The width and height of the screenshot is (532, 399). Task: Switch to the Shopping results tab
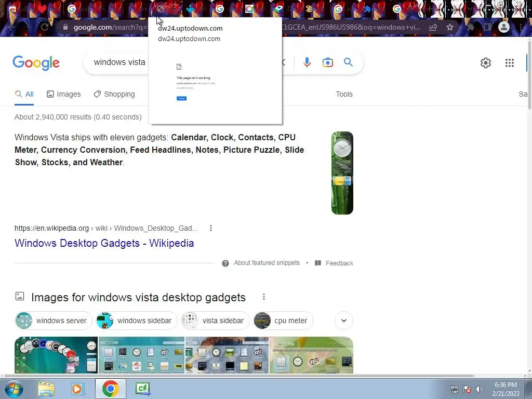114,95
